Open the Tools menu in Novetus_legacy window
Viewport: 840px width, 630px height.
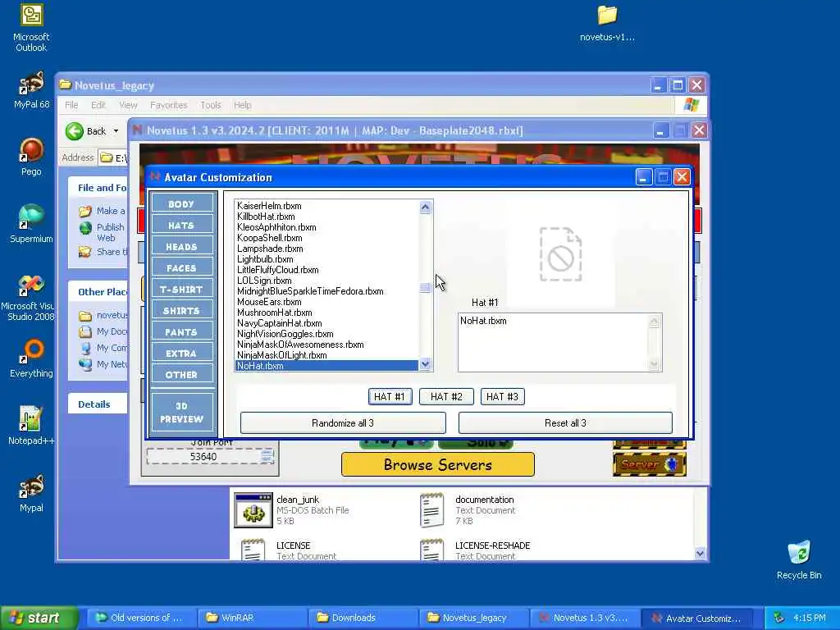211,105
